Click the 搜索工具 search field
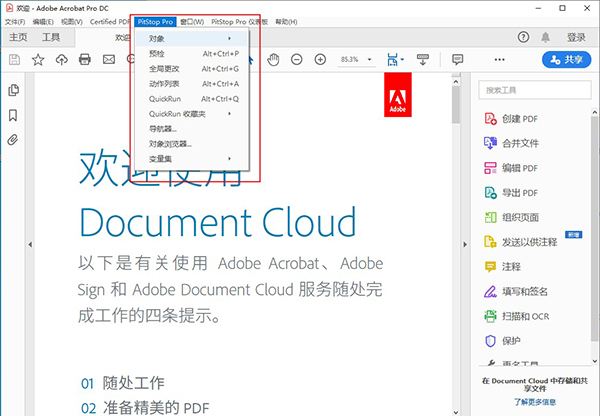This screenshot has width=600, height=416. [x=532, y=89]
